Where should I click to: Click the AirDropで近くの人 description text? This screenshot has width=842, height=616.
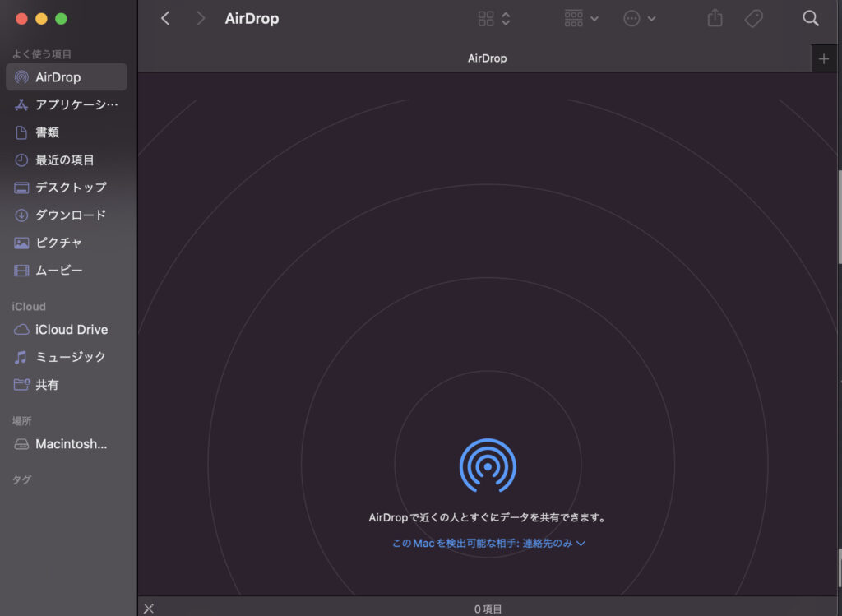(488, 517)
